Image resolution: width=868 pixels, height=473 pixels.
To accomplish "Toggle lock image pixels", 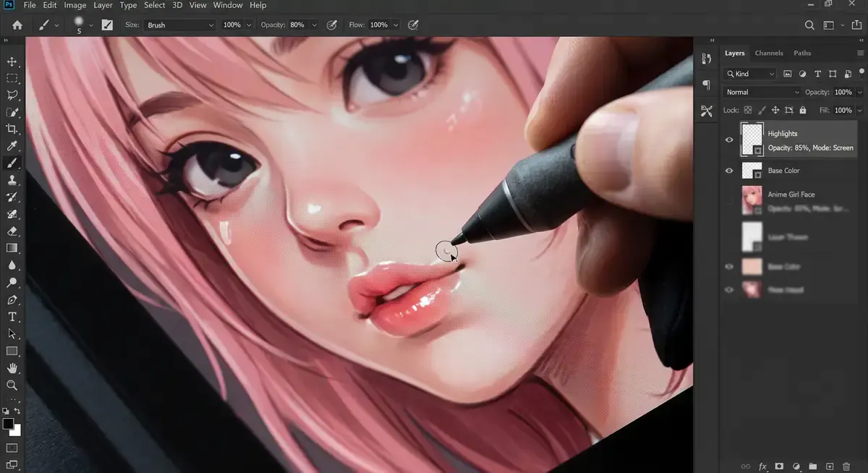I will [x=762, y=111].
